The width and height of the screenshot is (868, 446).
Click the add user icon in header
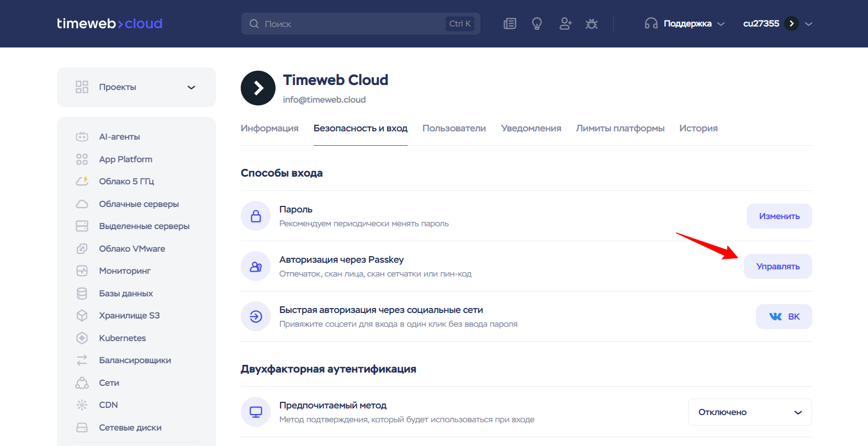pos(565,24)
